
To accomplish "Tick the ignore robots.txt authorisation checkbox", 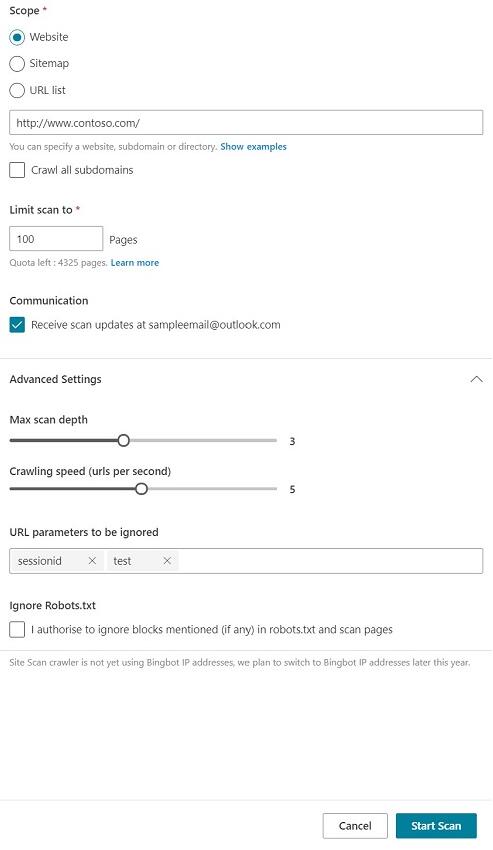I will 17,629.
